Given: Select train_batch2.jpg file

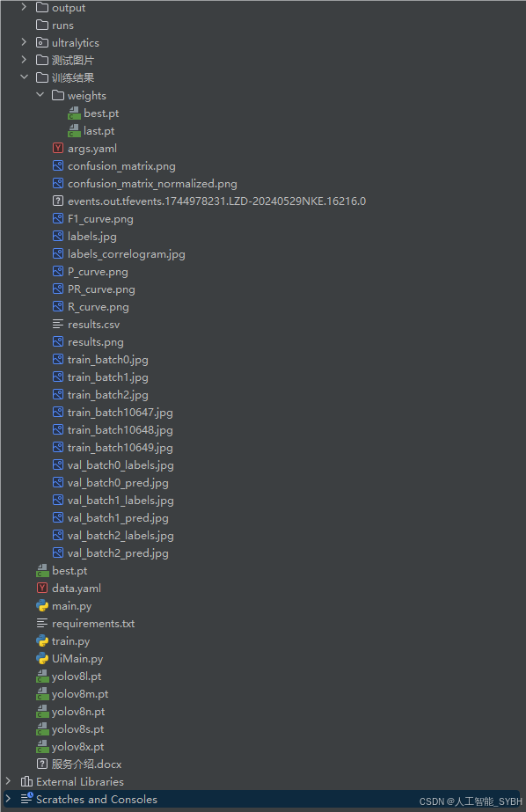Looking at the screenshot, I should pyautogui.click(x=107, y=395).
